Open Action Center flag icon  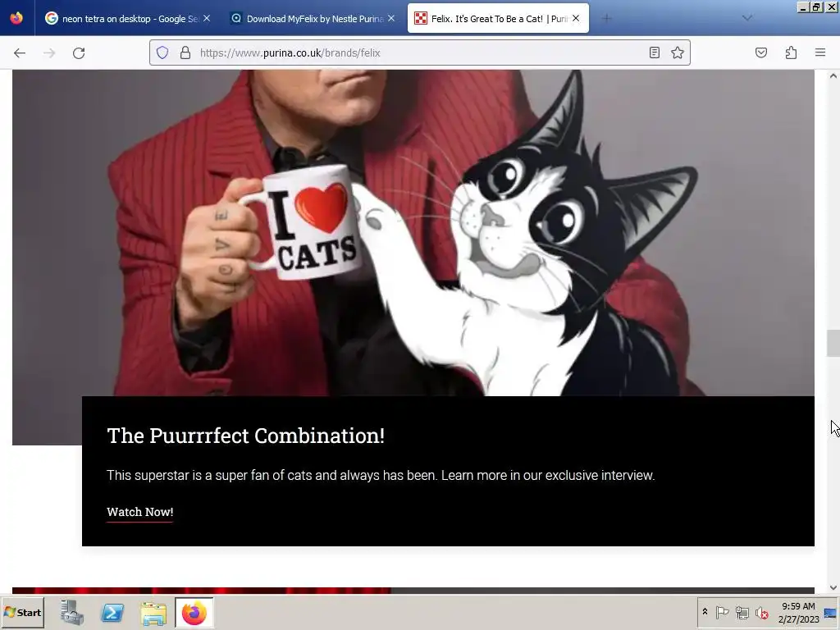click(722, 612)
